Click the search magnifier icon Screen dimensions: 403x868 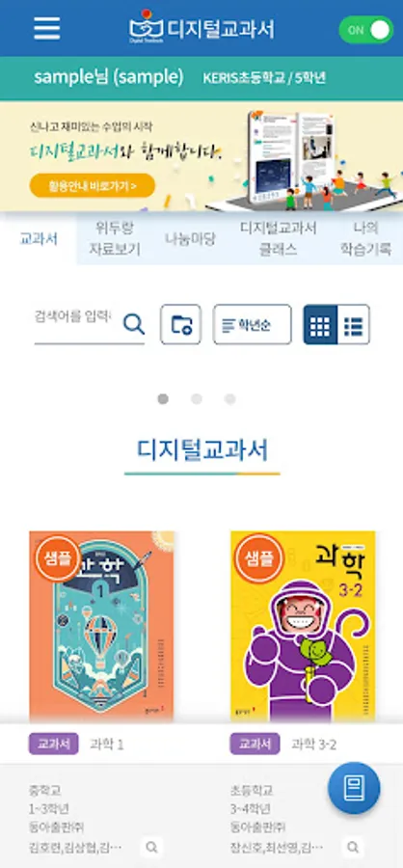[x=134, y=324]
